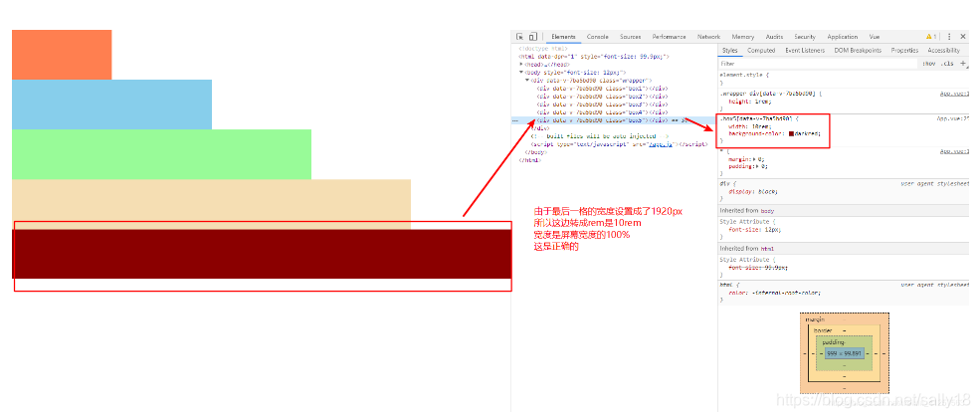The height and width of the screenshot is (418, 980).
Task: Select the built files comment row
Action: pos(600,135)
